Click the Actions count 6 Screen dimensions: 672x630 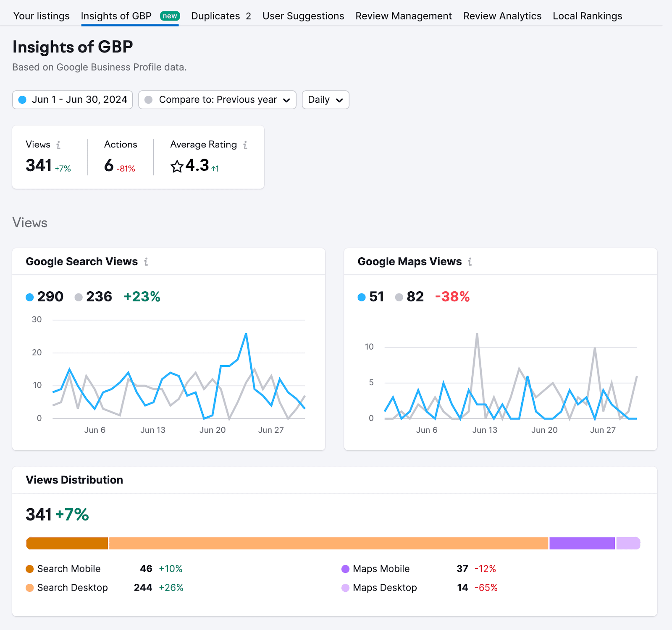pos(109,165)
